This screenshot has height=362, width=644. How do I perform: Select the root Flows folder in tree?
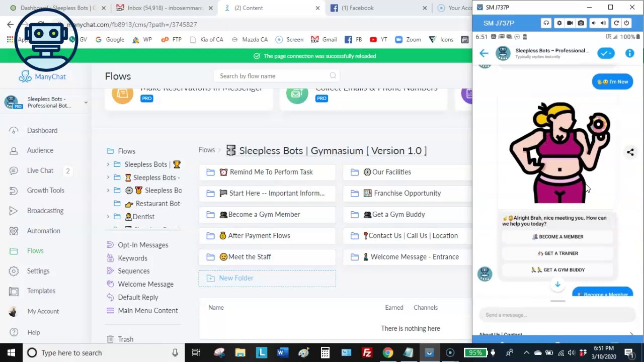point(126,151)
